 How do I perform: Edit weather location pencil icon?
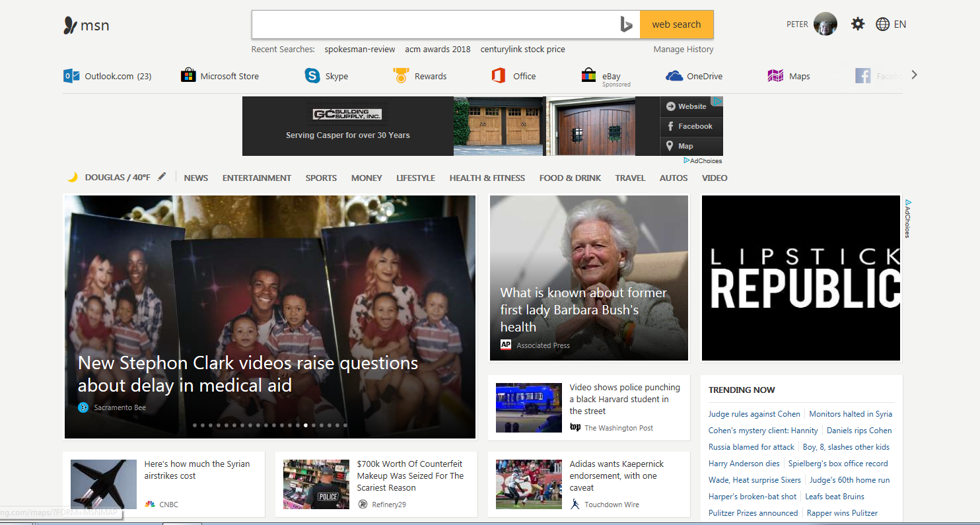[x=162, y=177]
